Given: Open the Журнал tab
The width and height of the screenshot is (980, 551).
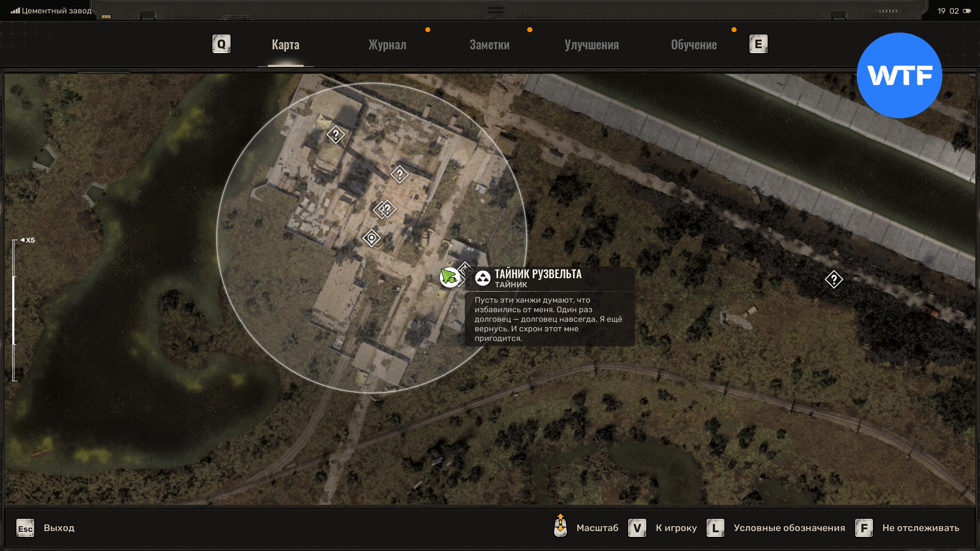Looking at the screenshot, I should [387, 45].
